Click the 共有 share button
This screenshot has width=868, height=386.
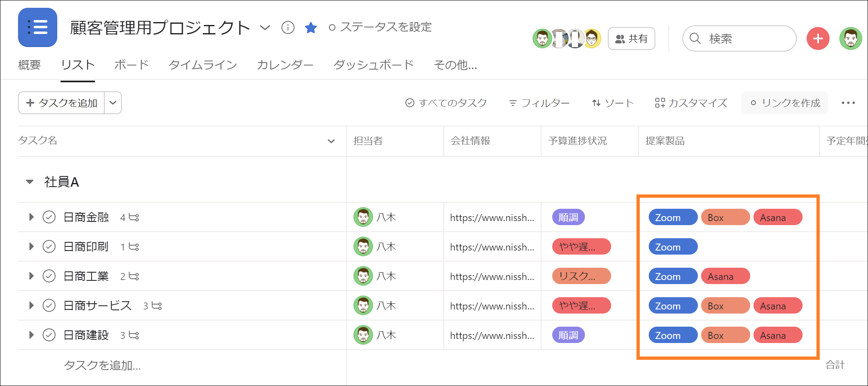pos(632,38)
